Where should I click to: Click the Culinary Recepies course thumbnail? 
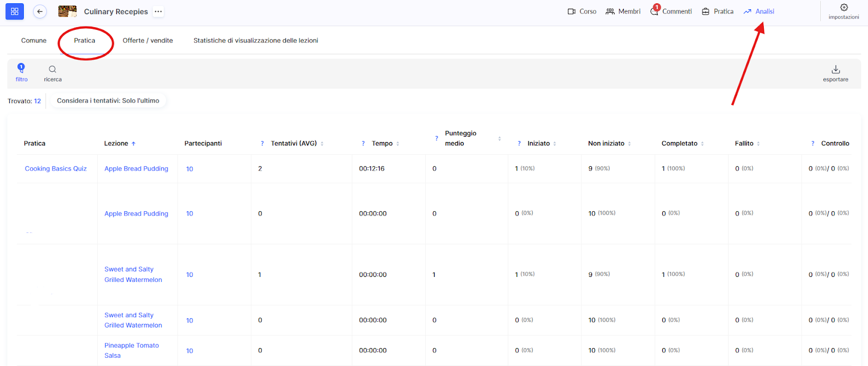pyautogui.click(x=67, y=11)
